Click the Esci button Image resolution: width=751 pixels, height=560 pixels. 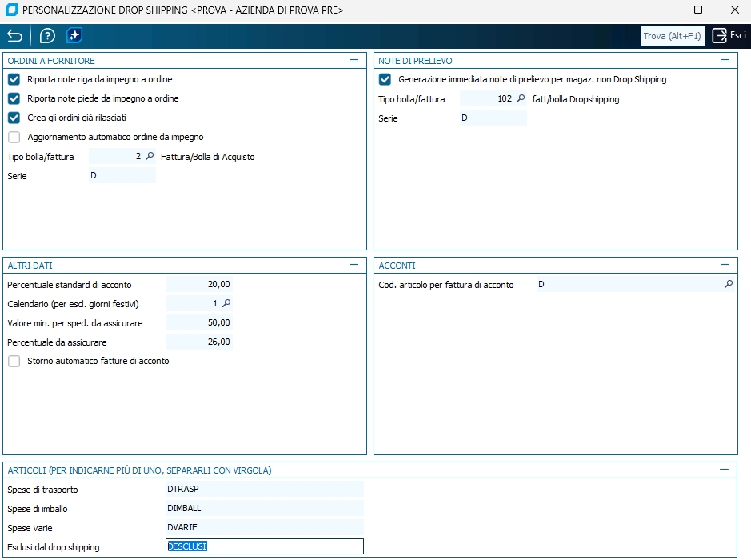pos(729,36)
